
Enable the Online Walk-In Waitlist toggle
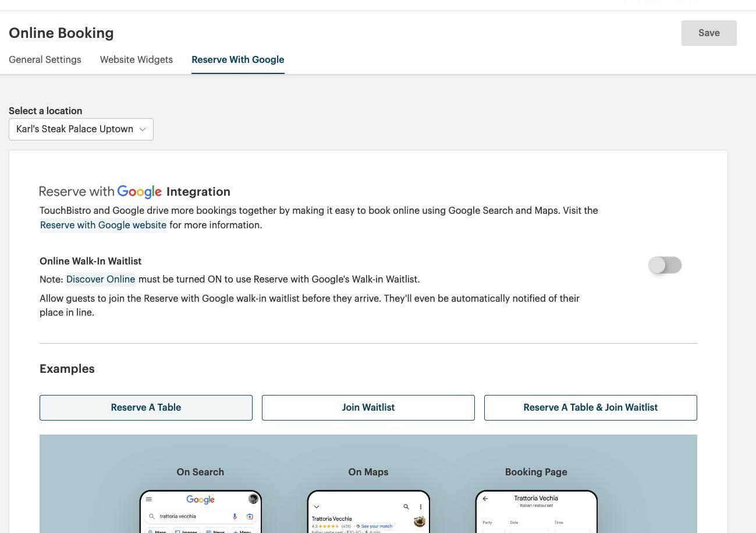[x=665, y=265]
